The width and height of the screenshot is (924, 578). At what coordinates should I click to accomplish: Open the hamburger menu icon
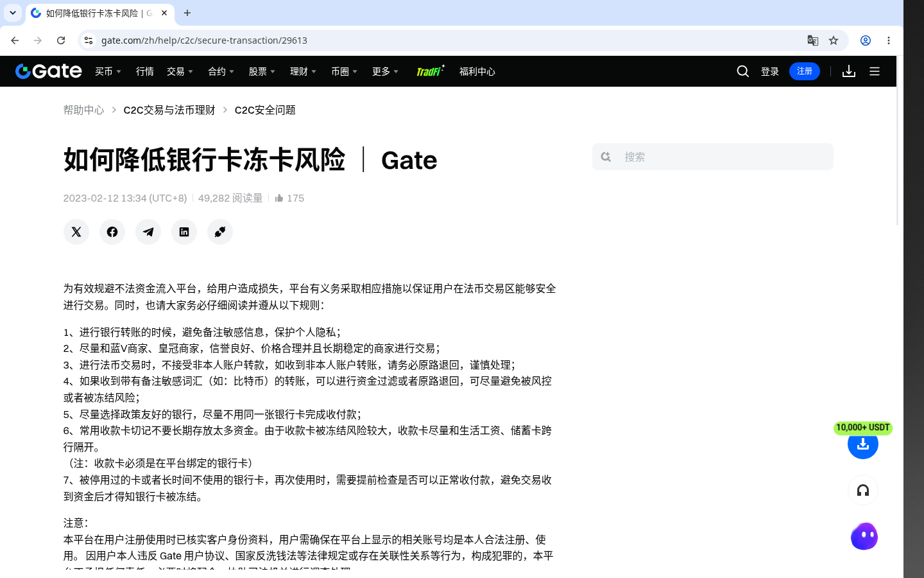pos(875,71)
